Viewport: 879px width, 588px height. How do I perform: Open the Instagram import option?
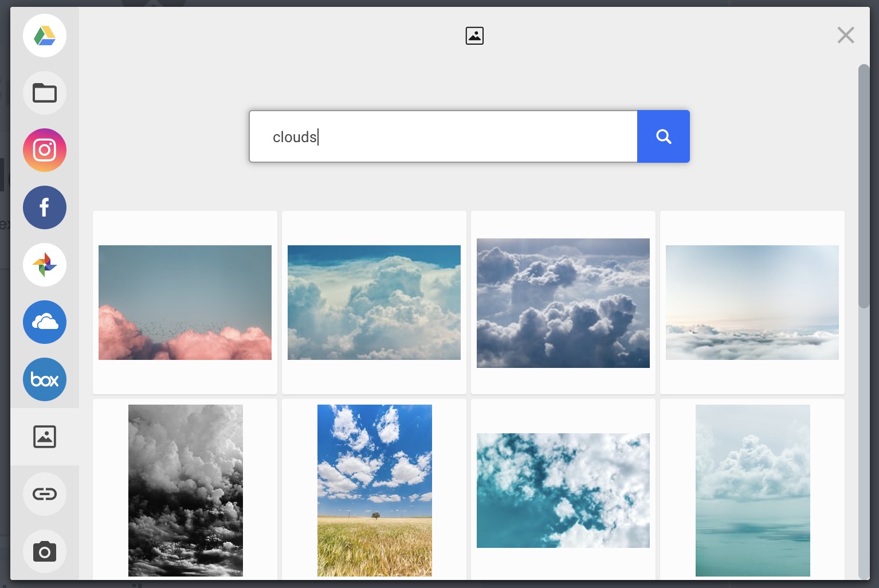[x=45, y=150]
